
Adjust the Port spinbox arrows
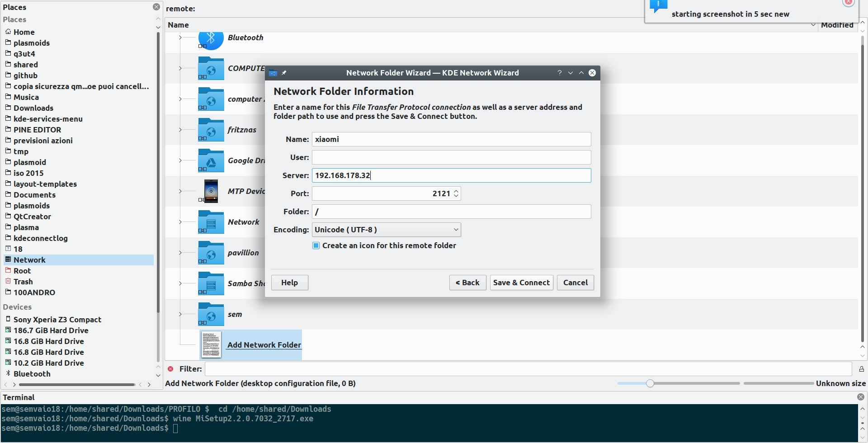(456, 193)
